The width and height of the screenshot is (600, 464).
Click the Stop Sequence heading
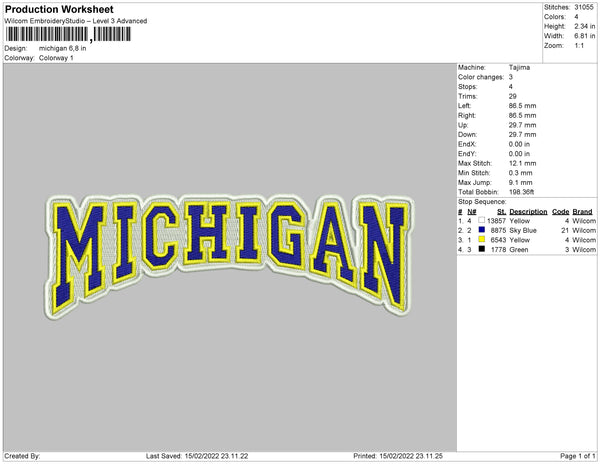click(482, 202)
